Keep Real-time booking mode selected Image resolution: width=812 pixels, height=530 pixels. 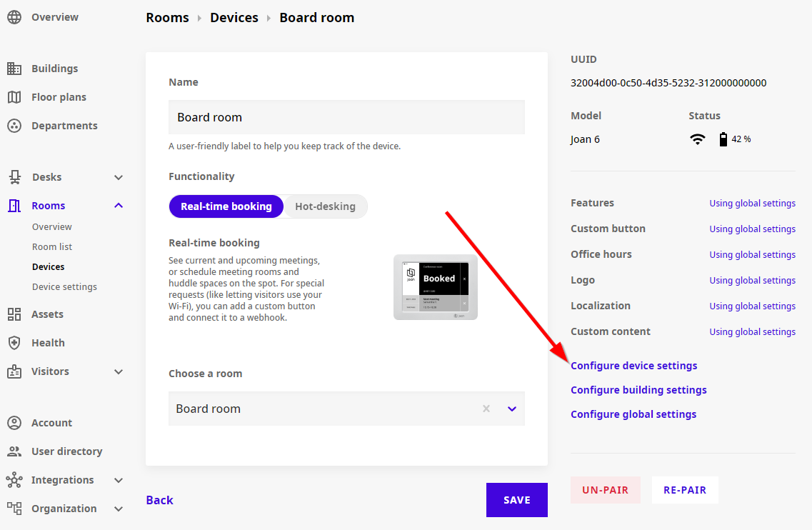(x=226, y=206)
